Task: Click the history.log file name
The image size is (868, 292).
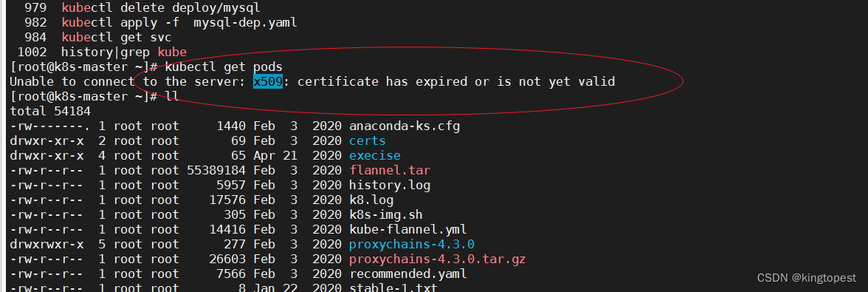Action: (x=390, y=185)
